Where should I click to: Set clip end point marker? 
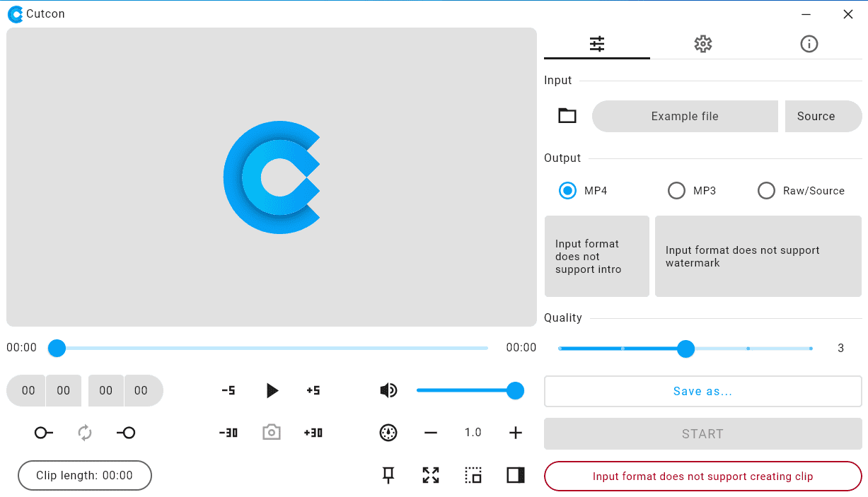[126, 433]
